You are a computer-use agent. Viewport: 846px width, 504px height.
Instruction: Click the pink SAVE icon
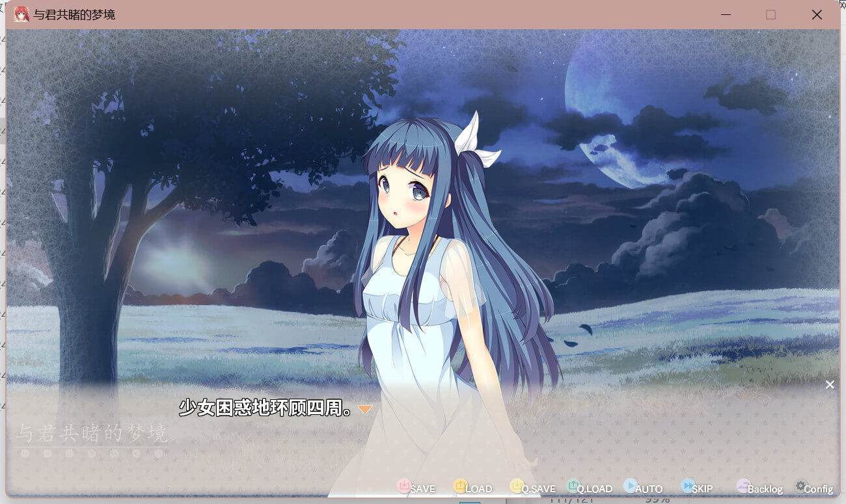point(404,486)
